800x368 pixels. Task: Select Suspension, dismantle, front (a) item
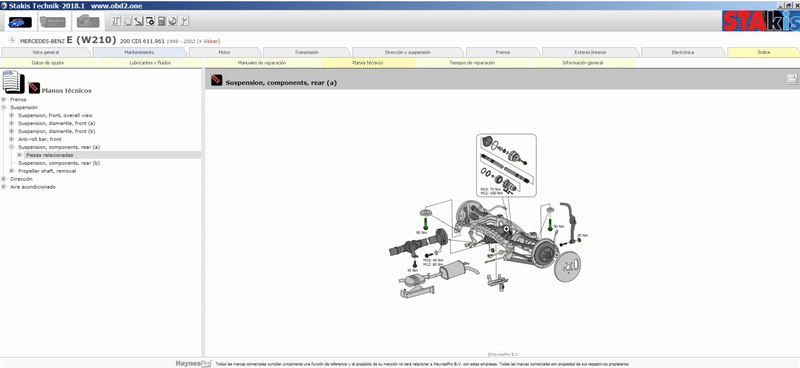pyautogui.click(x=57, y=124)
